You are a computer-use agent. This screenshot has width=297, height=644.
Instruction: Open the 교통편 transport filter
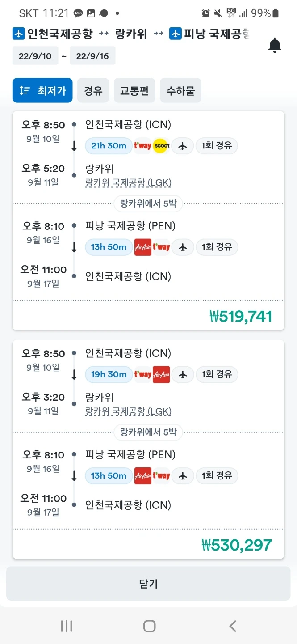pyautogui.click(x=134, y=91)
